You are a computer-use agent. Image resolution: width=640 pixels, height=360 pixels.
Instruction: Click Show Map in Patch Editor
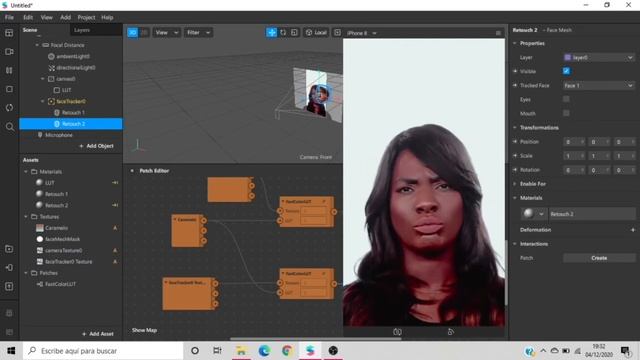[144, 330]
